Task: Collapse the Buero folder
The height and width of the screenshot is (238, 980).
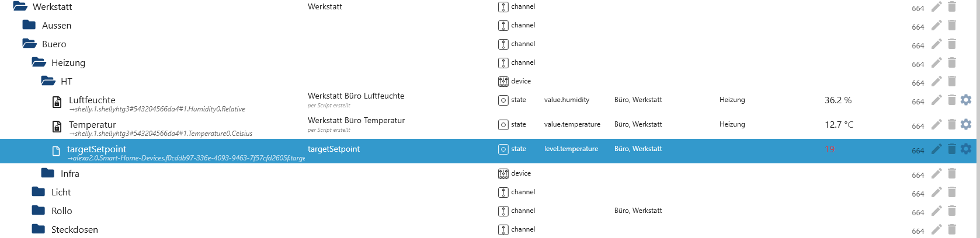Action: tap(29, 44)
